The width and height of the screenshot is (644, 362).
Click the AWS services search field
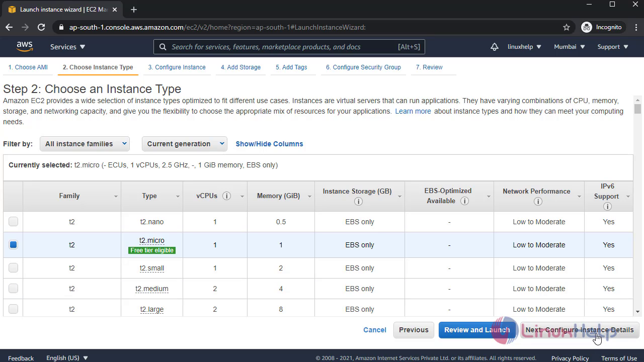tap(289, 47)
